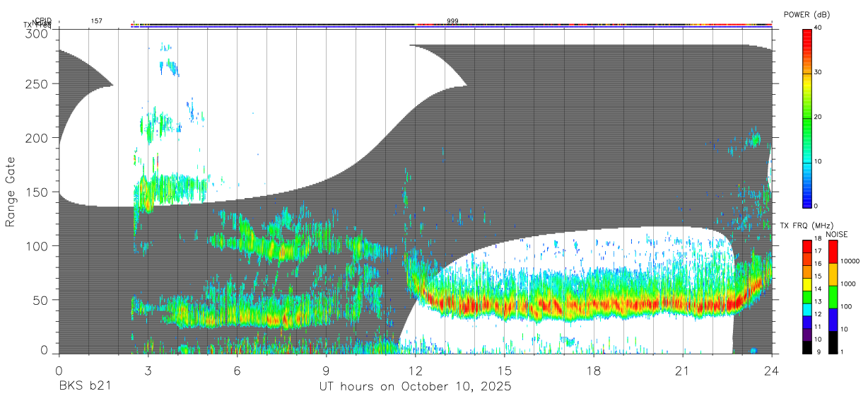Screen dimensions: 868x401
Task: Click the 300 tick label on Range Gate axis
Action: (37, 33)
